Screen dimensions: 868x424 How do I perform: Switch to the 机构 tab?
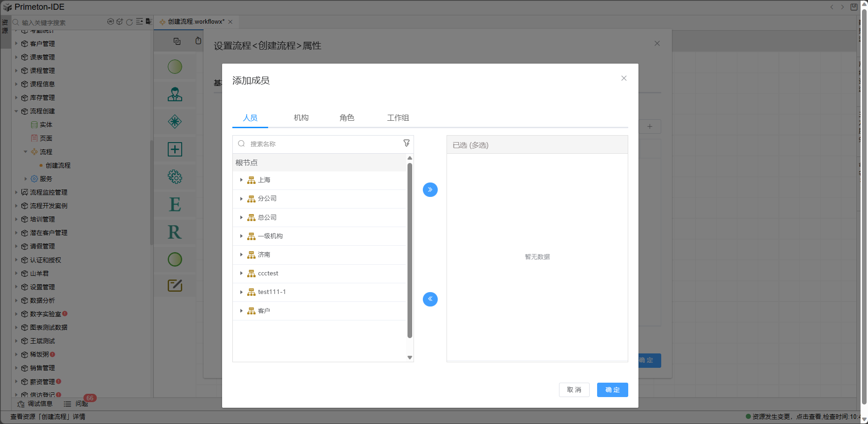pos(301,118)
